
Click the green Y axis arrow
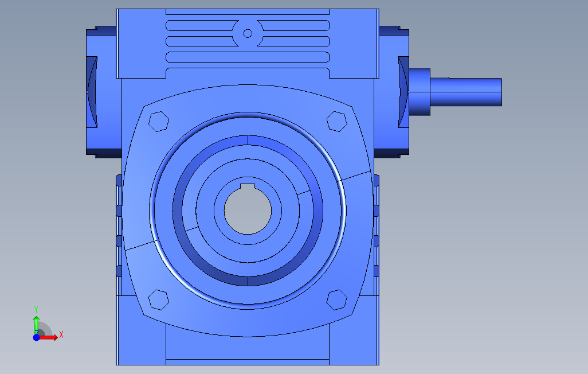36,325
